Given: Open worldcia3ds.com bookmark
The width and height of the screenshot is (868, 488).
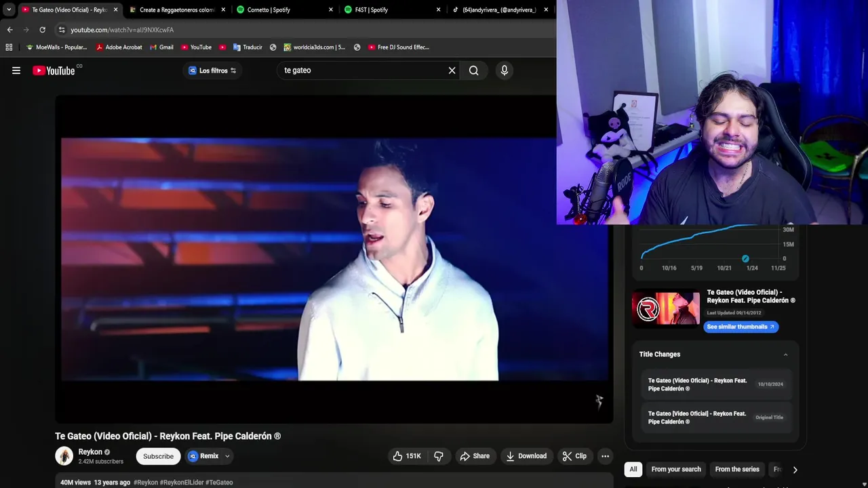Looking at the screenshot, I should pos(315,47).
